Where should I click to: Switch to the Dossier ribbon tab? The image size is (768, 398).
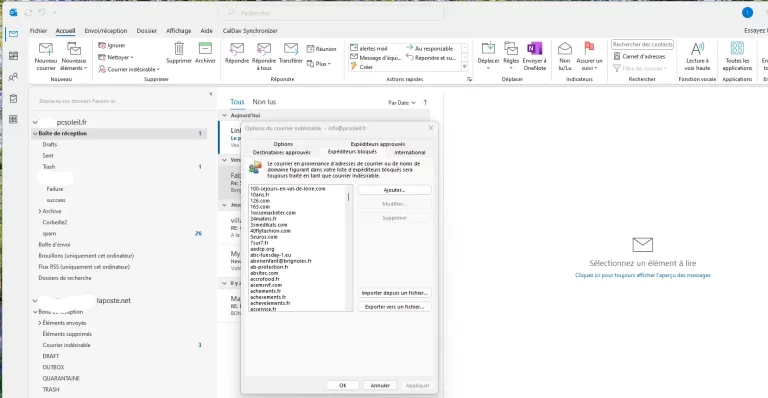146,31
